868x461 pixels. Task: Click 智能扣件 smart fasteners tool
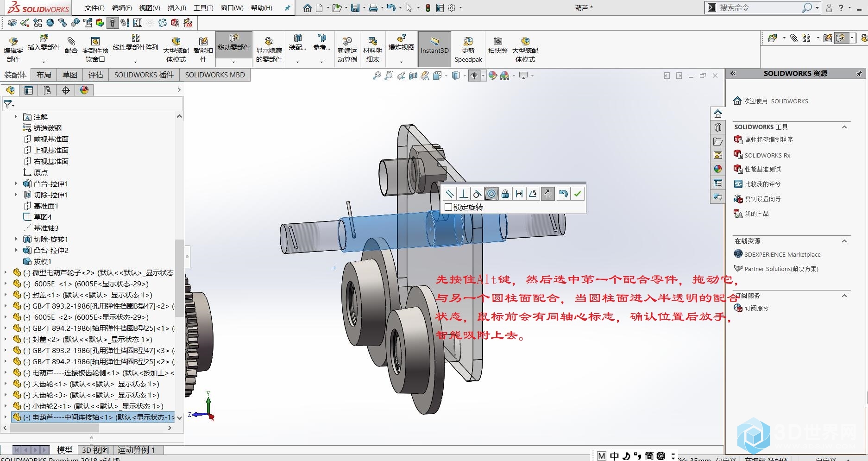pyautogui.click(x=203, y=50)
